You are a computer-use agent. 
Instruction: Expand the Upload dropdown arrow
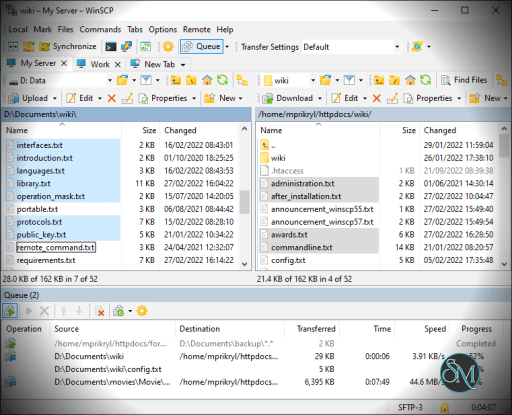tap(54, 99)
